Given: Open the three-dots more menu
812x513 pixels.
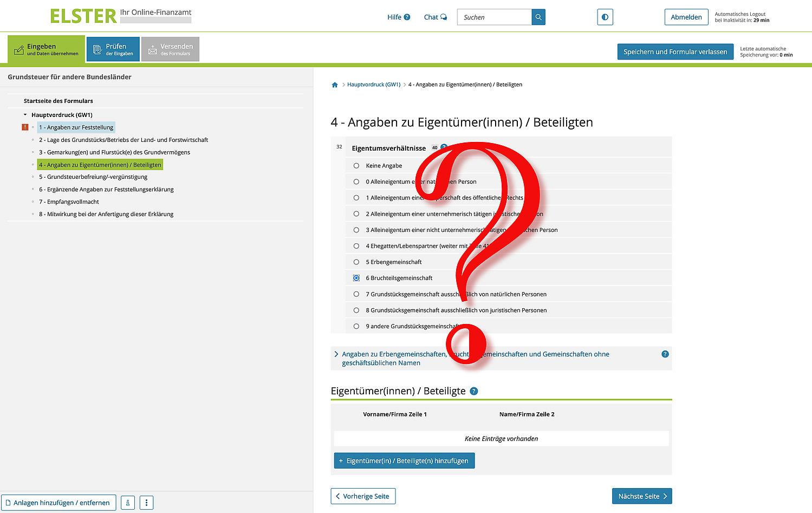Looking at the screenshot, I should pyautogui.click(x=146, y=503).
